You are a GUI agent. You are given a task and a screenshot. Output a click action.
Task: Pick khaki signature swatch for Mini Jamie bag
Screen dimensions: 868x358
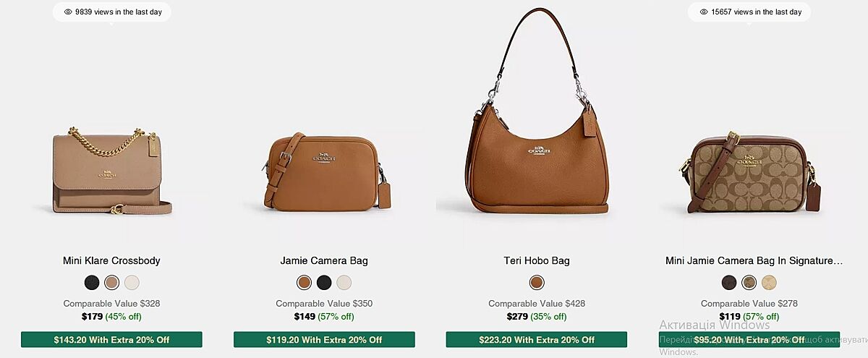point(749,283)
